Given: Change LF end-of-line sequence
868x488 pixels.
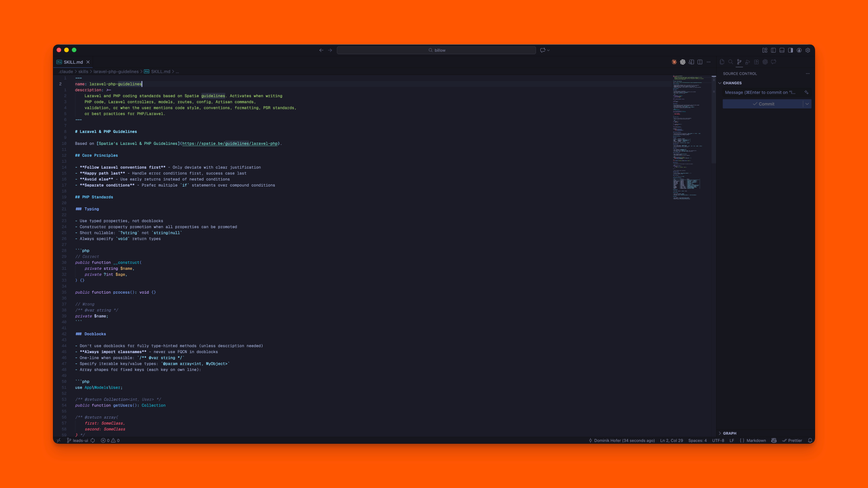Looking at the screenshot, I should (x=732, y=440).
